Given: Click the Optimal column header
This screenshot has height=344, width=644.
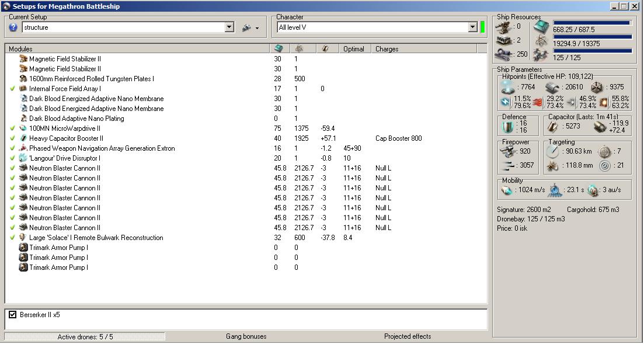Looking at the screenshot, I should (355, 48).
